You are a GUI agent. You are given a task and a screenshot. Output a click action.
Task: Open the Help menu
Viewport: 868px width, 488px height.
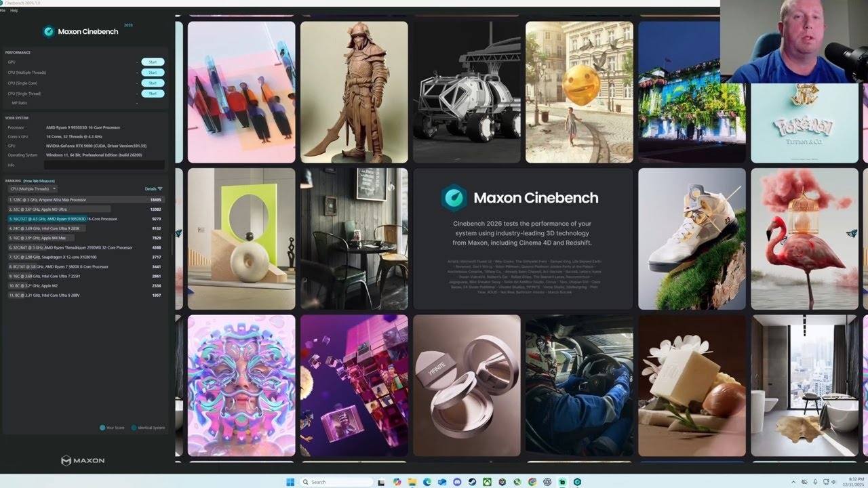[14, 11]
